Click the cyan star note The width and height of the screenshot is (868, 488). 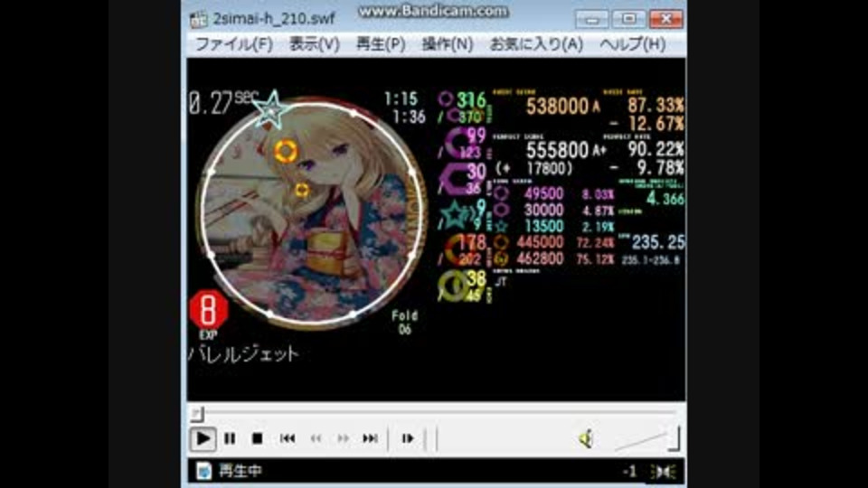[x=272, y=110]
